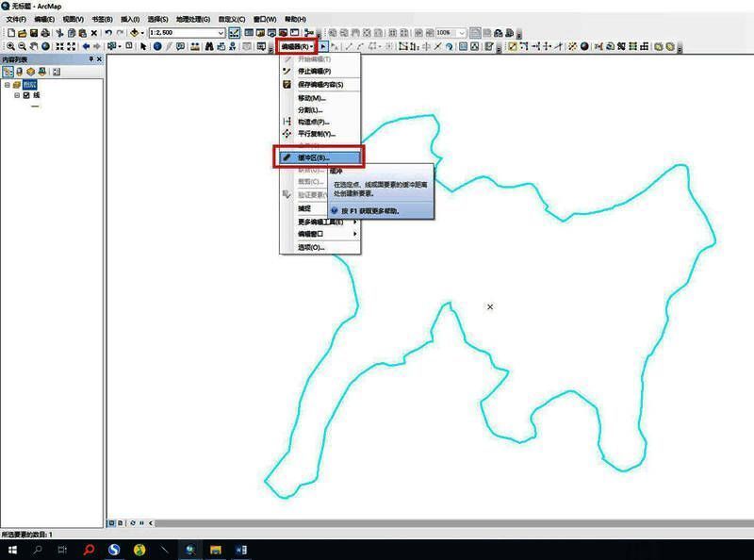Select the Pan hand tool
754x560 pixels.
[34, 46]
